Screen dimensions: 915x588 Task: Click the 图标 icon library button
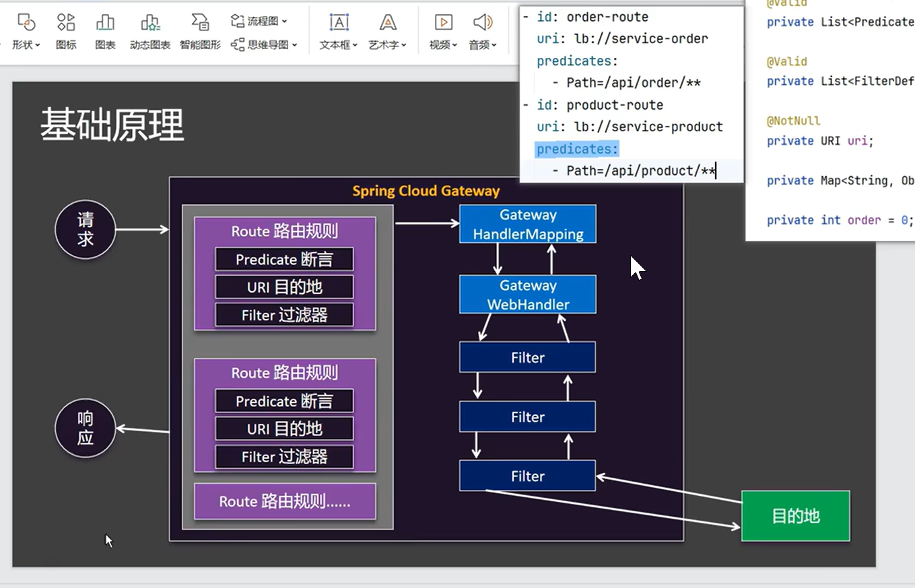pyautogui.click(x=66, y=22)
